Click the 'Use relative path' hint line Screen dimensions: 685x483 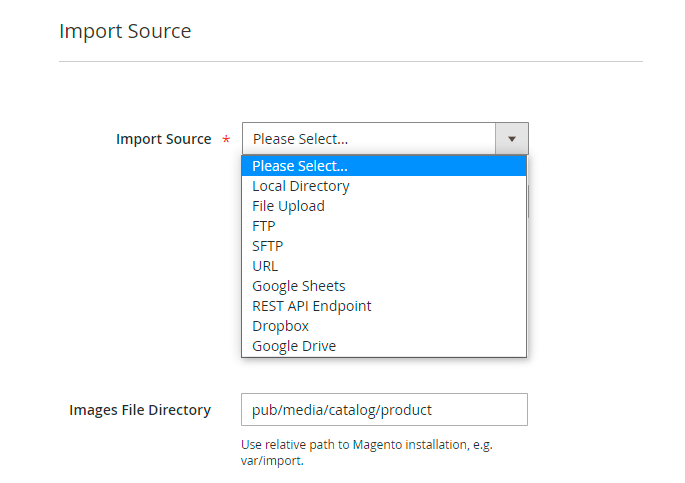(366, 444)
